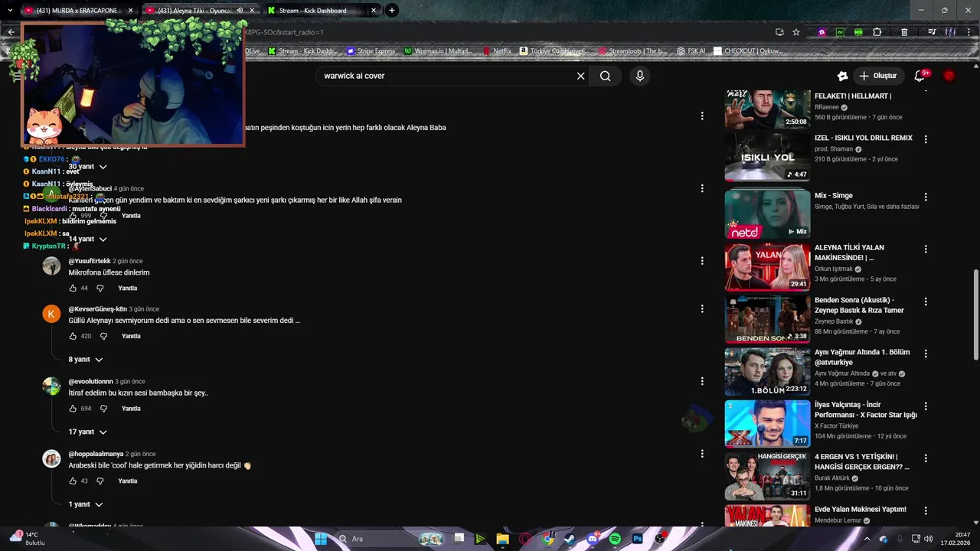Open the Streamloots bookmark

pos(632,51)
